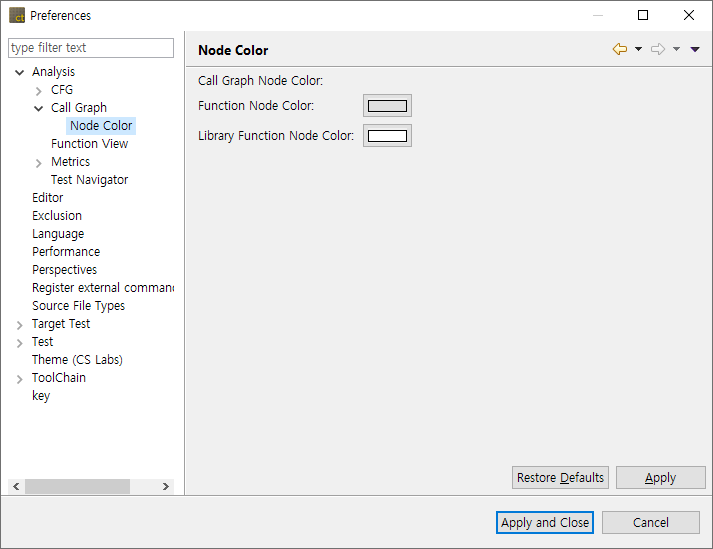The image size is (713, 549).
Task: Collapse the Analysis tree node
Action: tap(20, 72)
